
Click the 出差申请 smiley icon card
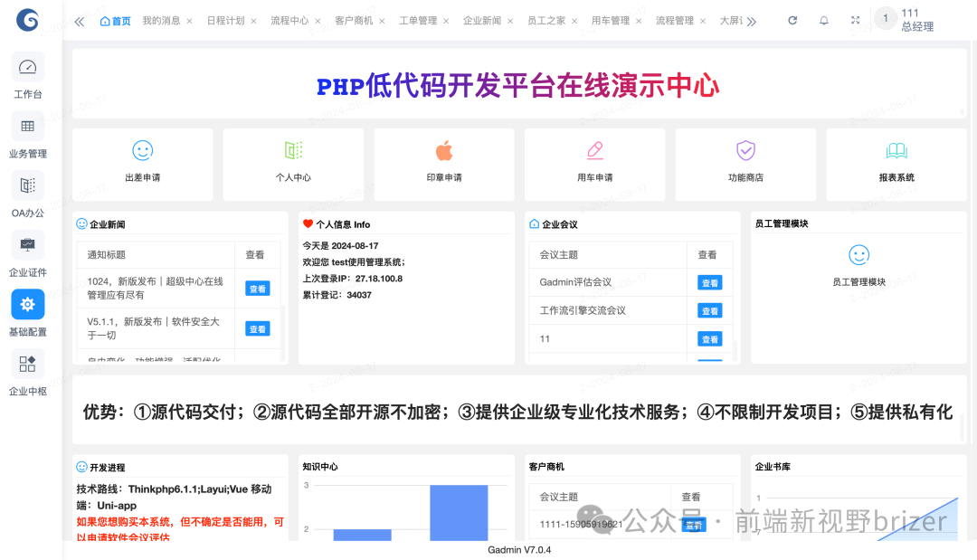(x=142, y=149)
